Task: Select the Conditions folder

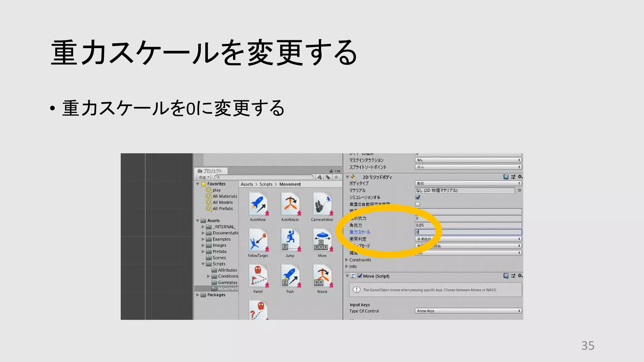Action: pos(225,276)
